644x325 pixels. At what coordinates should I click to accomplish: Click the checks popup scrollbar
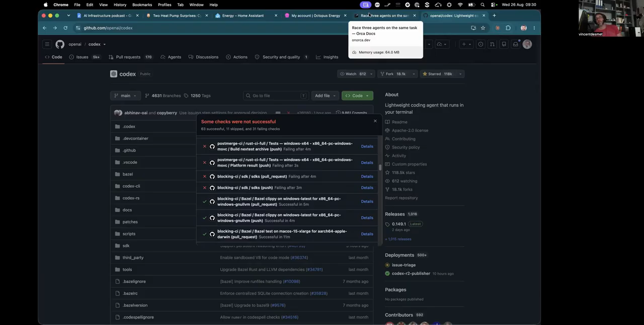380,168
